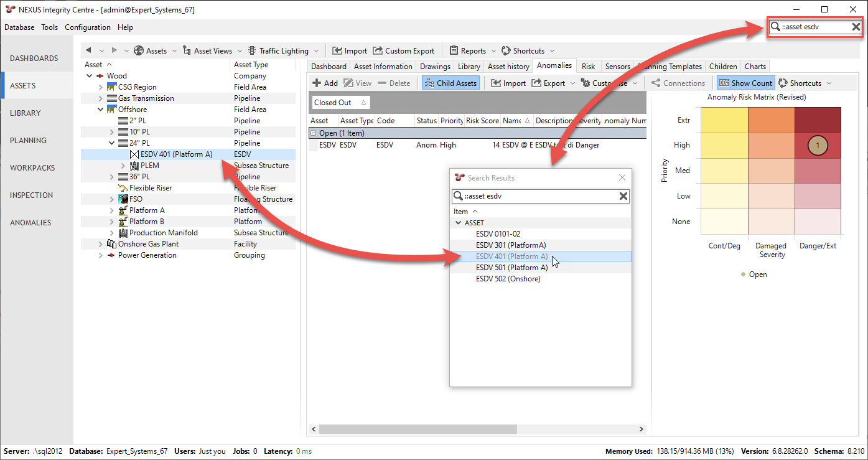
Task: Expand the CSG Region tree node
Action: (101, 87)
